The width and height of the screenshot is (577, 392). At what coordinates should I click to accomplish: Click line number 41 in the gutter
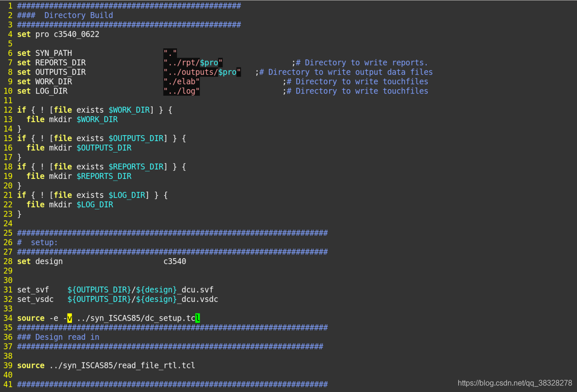tap(8, 384)
